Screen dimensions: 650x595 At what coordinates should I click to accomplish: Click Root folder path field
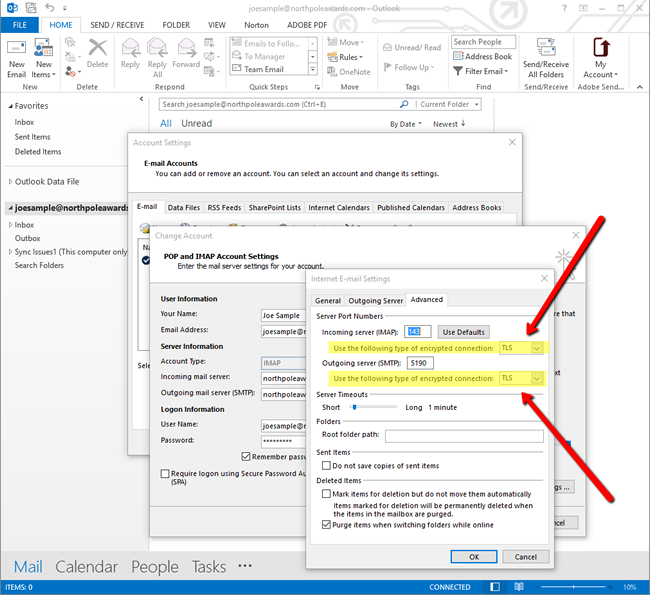[x=464, y=436]
